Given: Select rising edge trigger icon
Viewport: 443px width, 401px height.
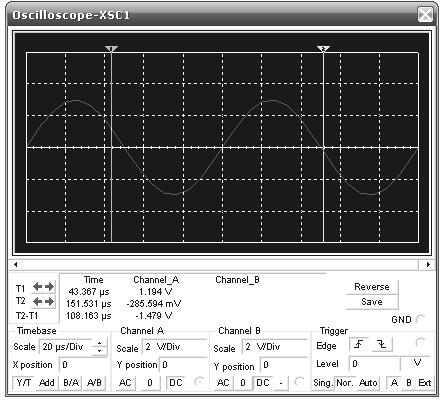Looking at the screenshot, I should (359, 344).
